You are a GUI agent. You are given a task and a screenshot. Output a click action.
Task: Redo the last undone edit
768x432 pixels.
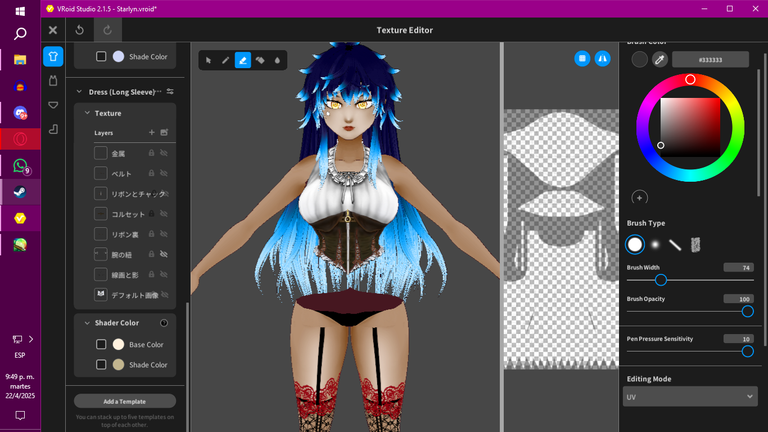[x=107, y=30]
